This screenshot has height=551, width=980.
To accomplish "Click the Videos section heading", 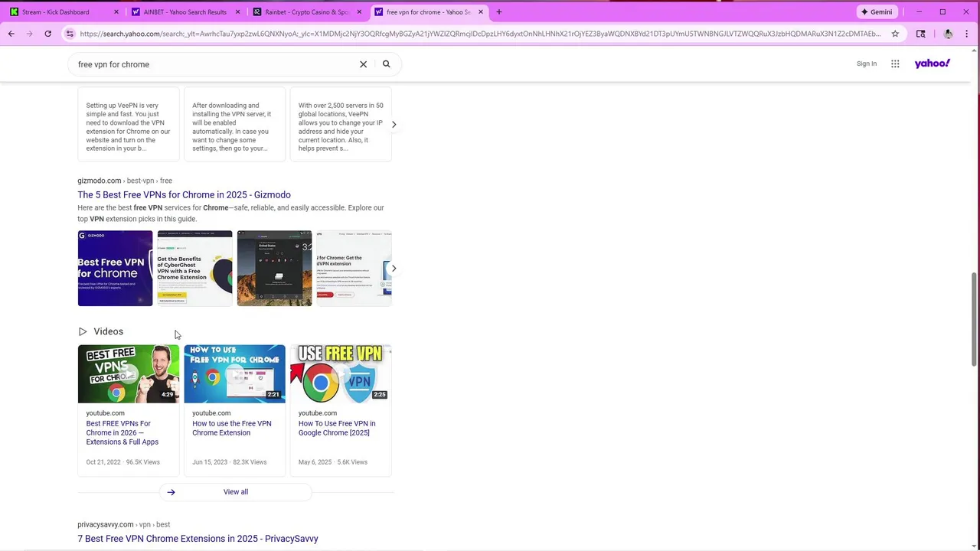I will [108, 331].
